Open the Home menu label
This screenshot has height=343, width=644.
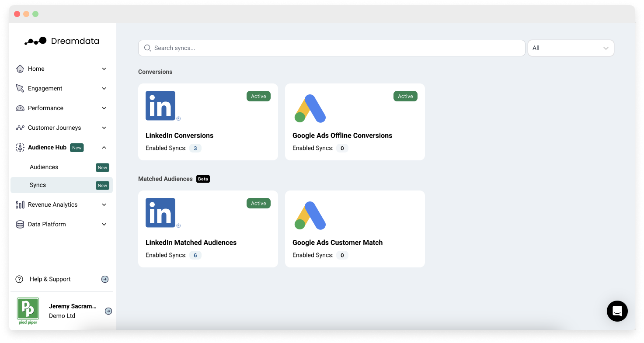36,69
